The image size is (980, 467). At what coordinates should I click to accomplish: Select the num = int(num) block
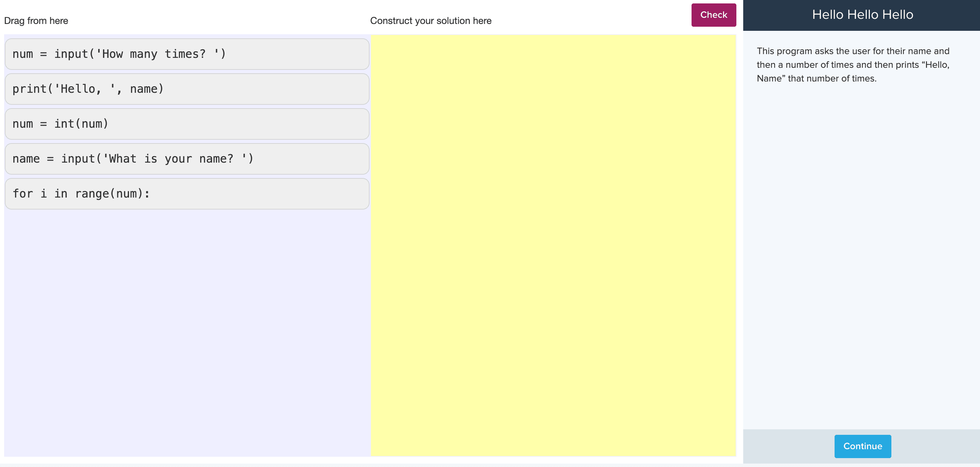(x=187, y=124)
